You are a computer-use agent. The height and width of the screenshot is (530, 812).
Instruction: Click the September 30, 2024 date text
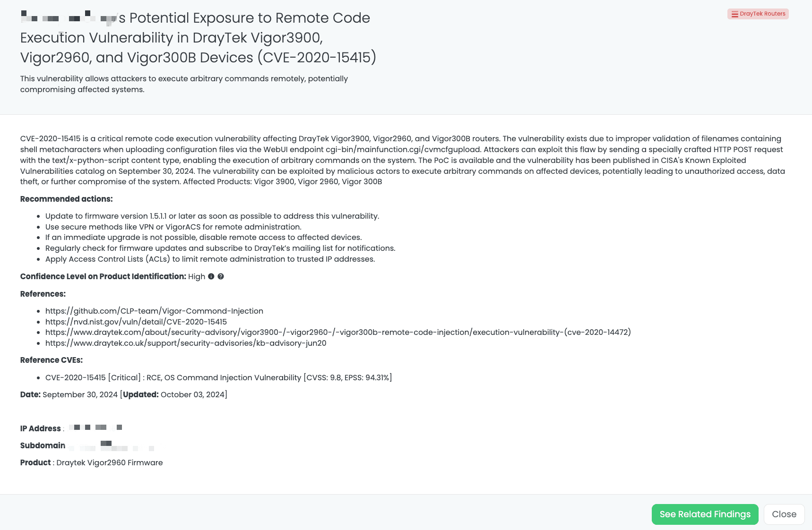pyautogui.click(x=80, y=394)
